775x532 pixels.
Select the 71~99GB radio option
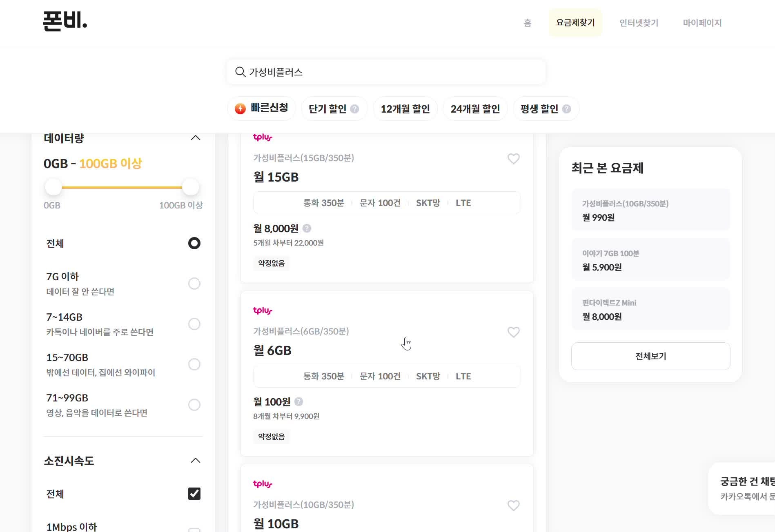click(194, 405)
